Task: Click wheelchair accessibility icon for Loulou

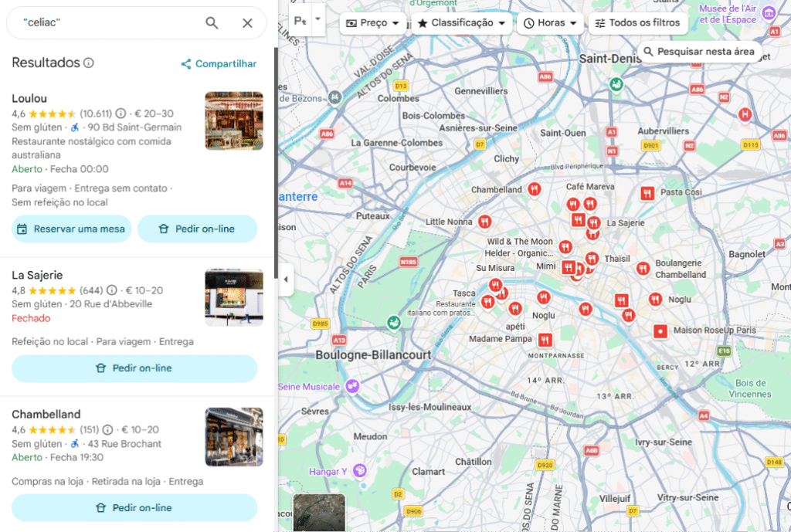Action: 75,127
